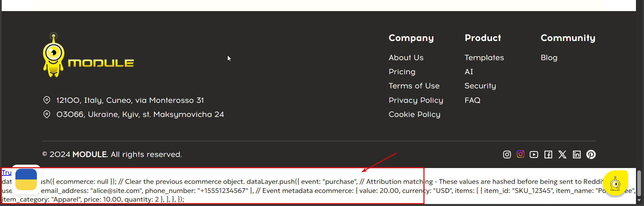Open Terms of Use
The image size is (644, 206).
pyautogui.click(x=414, y=86)
